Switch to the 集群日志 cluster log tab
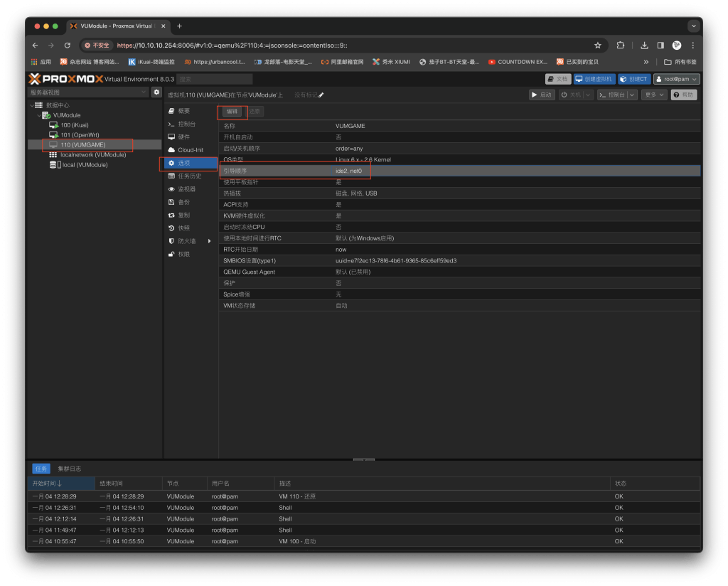 pyautogui.click(x=69, y=469)
